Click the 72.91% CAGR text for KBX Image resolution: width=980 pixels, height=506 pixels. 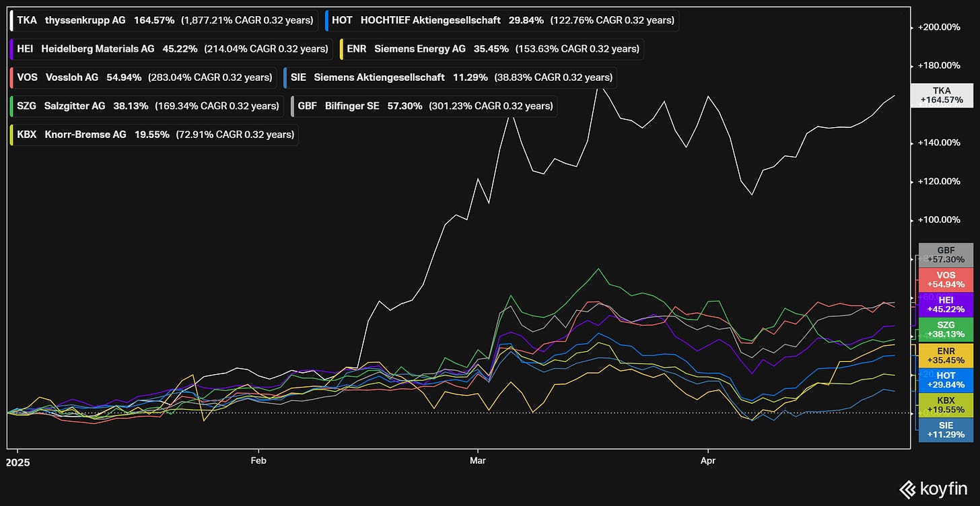(x=235, y=135)
